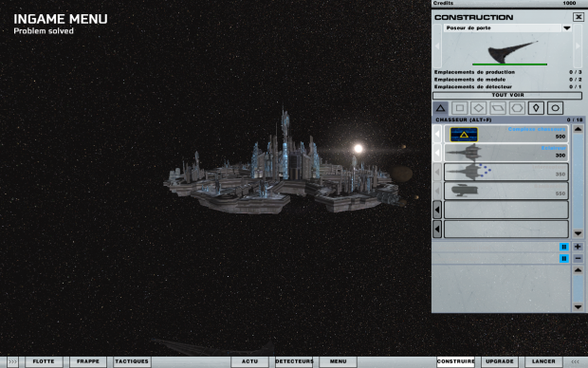Click the Emplacements de module line
This screenshot has height=368, width=588.
click(x=507, y=80)
